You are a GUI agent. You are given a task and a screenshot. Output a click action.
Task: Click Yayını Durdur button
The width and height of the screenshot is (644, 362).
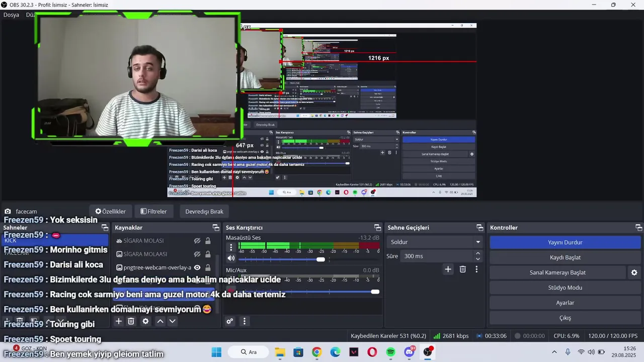(565, 242)
